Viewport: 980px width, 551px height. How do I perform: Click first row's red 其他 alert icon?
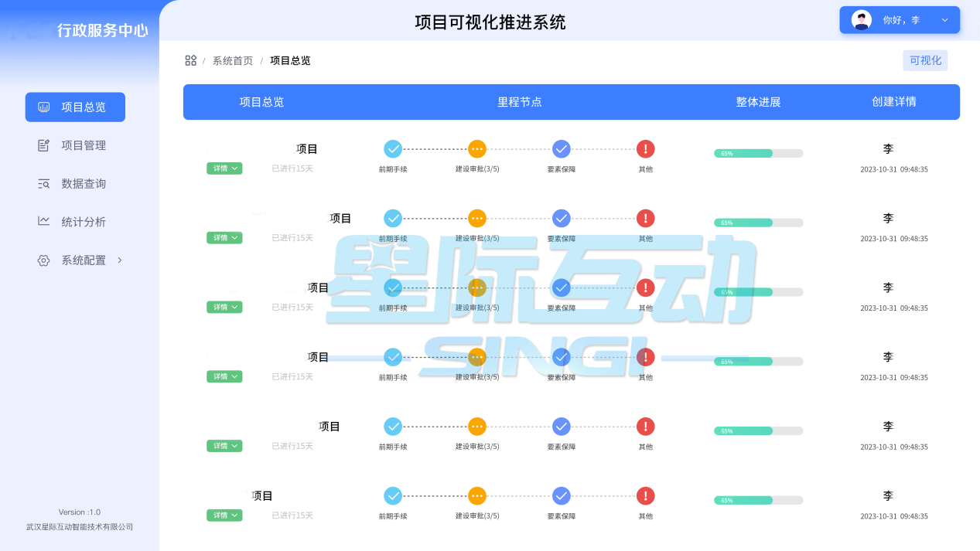click(645, 149)
